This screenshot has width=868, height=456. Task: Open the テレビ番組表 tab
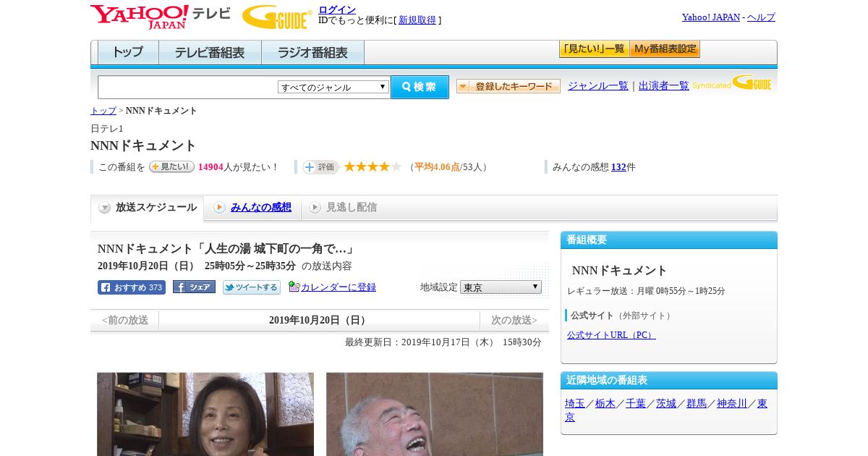pos(210,53)
